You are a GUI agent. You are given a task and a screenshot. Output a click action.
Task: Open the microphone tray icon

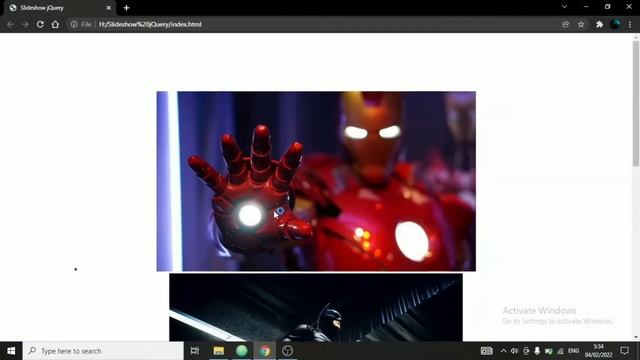537,351
